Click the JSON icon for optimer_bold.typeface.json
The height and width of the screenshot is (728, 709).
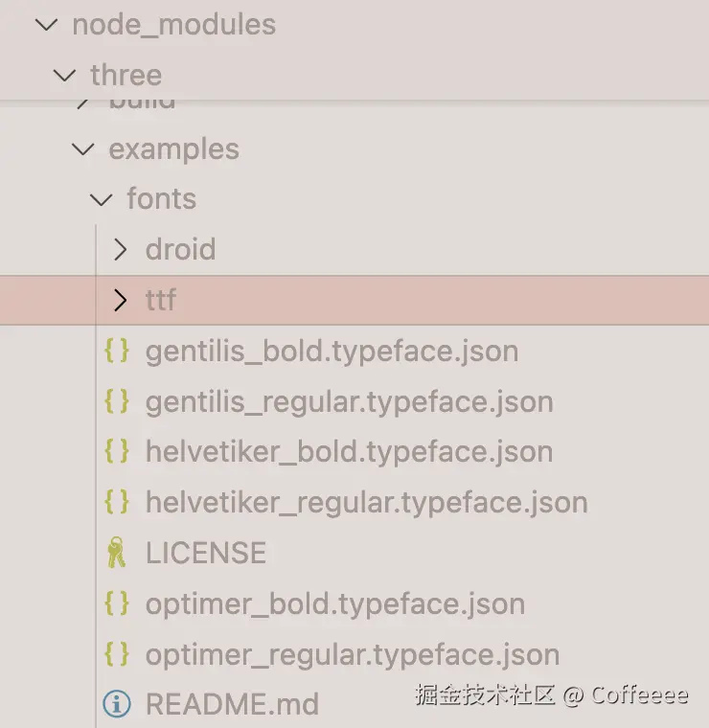116,603
